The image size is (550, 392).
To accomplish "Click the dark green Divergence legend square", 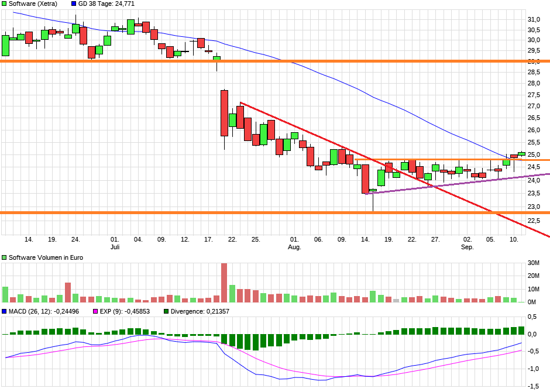I will 166,311.
